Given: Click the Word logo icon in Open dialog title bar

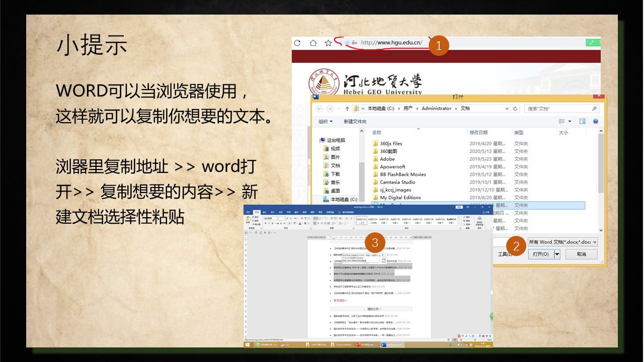Looking at the screenshot, I should (315, 97).
